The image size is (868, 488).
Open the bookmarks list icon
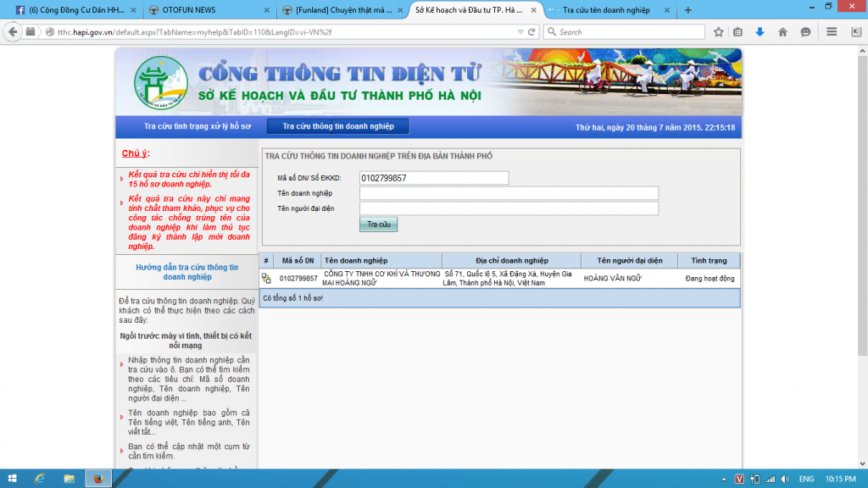click(738, 32)
